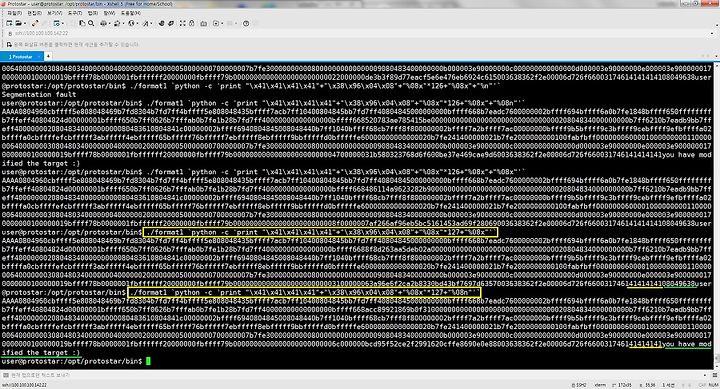Image resolution: width=720 pixels, height=389 pixels.
Task: Open the address bar history dropdown
Action: (712, 34)
